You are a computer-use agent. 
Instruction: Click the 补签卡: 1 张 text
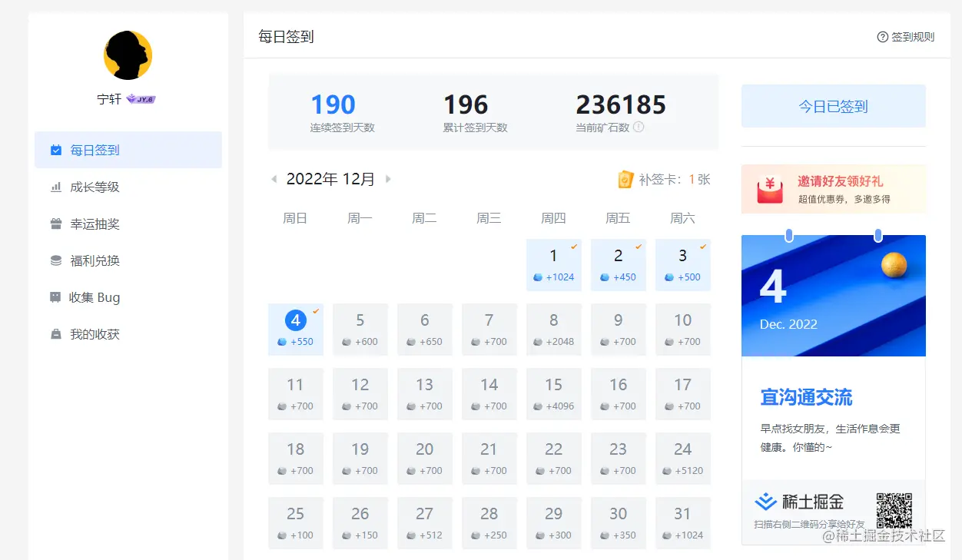(675, 179)
